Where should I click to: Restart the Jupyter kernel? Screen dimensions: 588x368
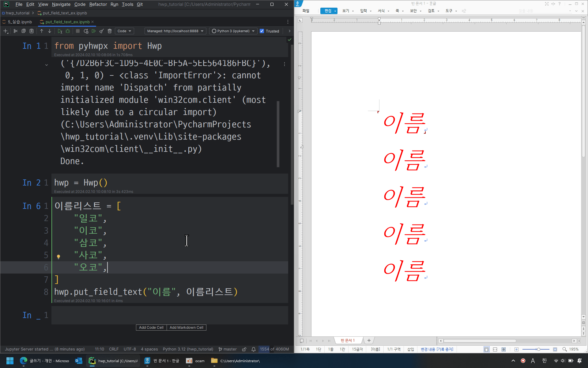pos(86,31)
